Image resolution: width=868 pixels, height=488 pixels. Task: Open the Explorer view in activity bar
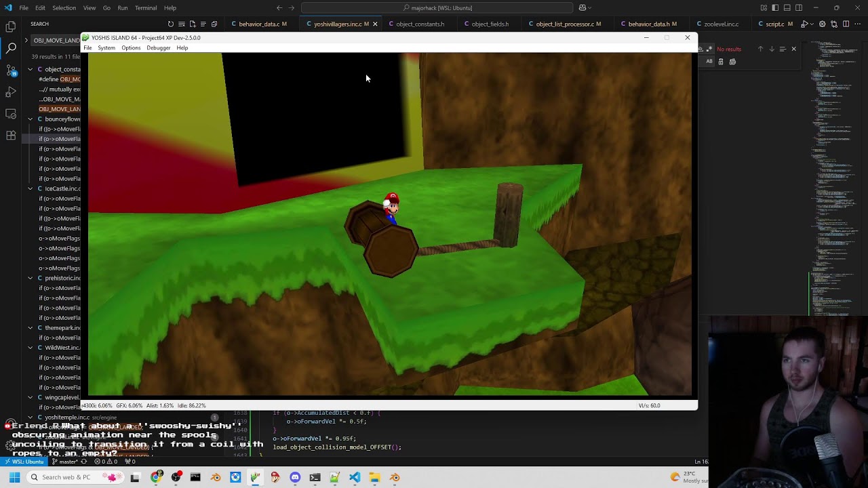coord(11,26)
